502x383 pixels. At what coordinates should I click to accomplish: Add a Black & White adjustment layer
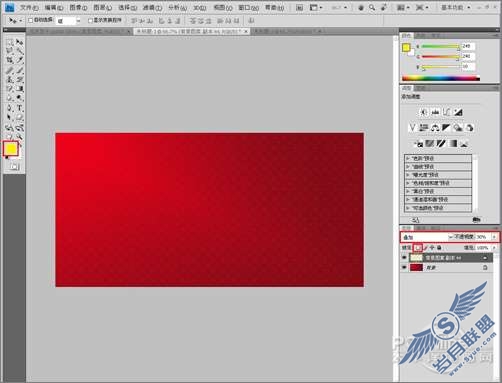(446, 128)
